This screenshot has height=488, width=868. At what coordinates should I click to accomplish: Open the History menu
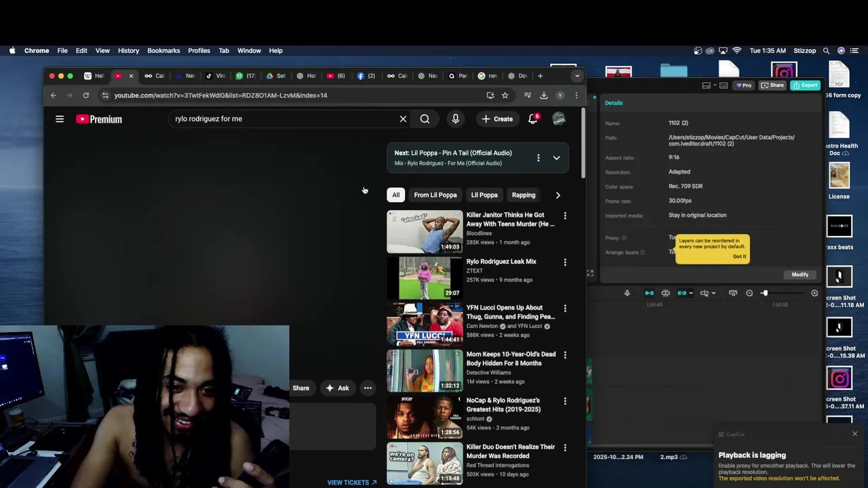(128, 51)
